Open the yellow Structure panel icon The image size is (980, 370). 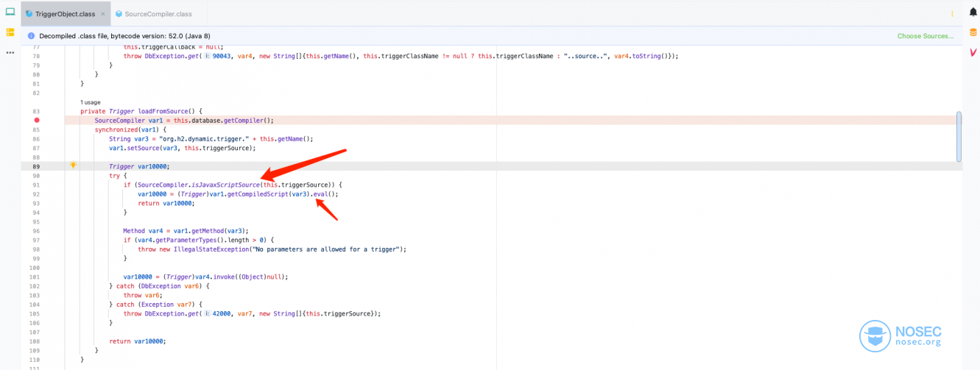click(x=10, y=32)
